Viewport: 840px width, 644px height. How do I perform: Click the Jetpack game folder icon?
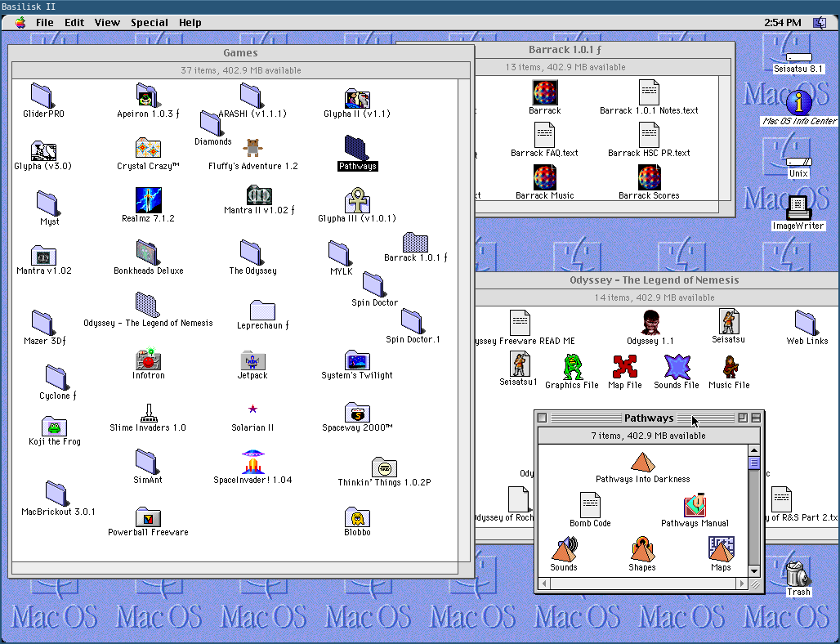[252, 360]
